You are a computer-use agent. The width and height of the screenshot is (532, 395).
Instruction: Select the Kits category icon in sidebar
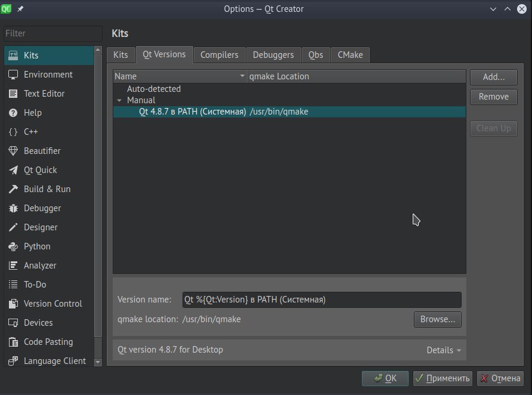(13, 55)
